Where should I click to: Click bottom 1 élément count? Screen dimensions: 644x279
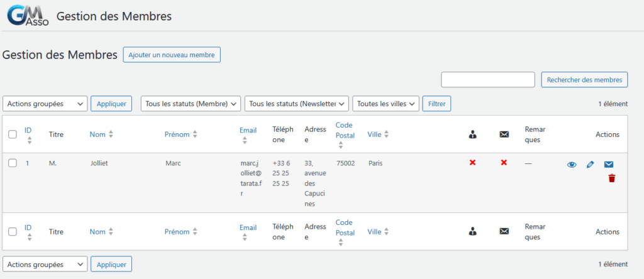pyautogui.click(x=613, y=264)
